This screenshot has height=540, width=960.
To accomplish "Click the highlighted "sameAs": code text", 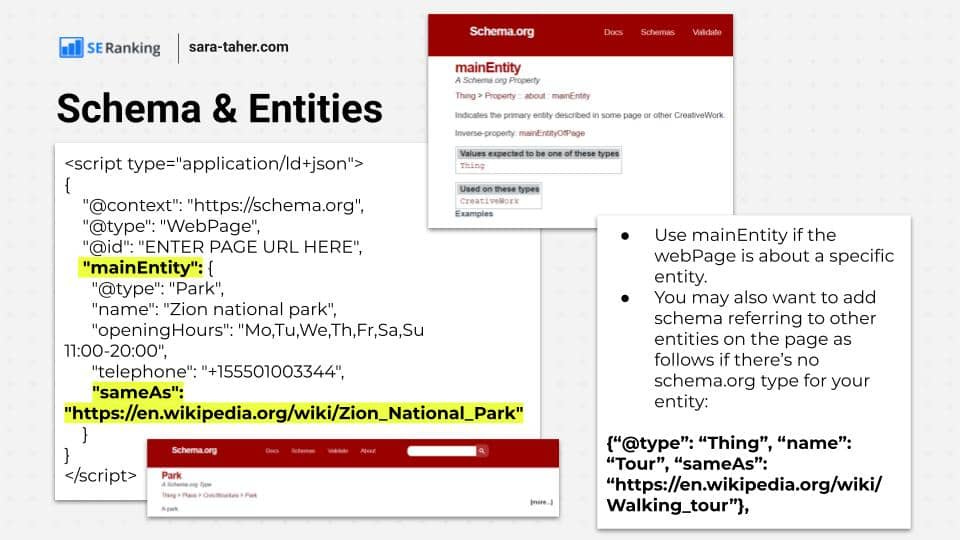I will 138,392.
